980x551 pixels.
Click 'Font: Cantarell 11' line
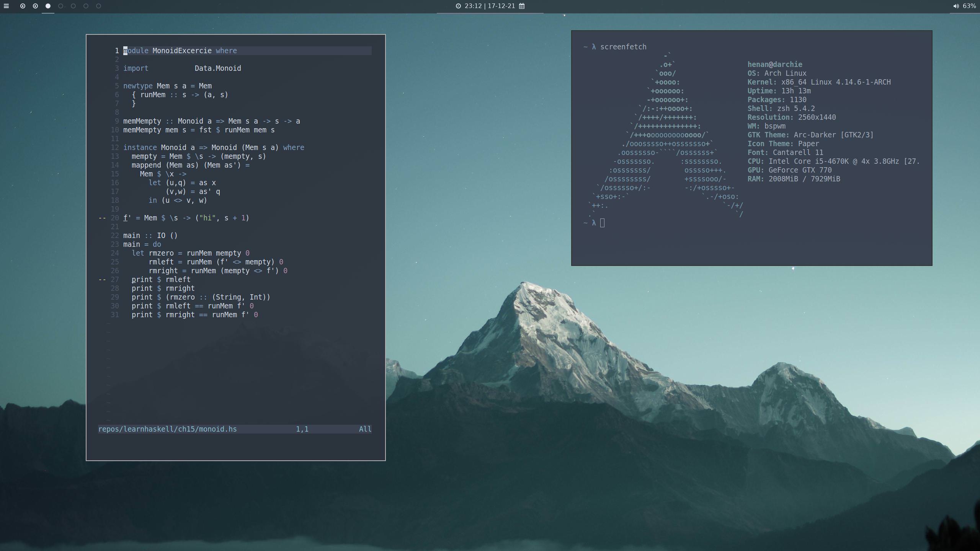786,152
